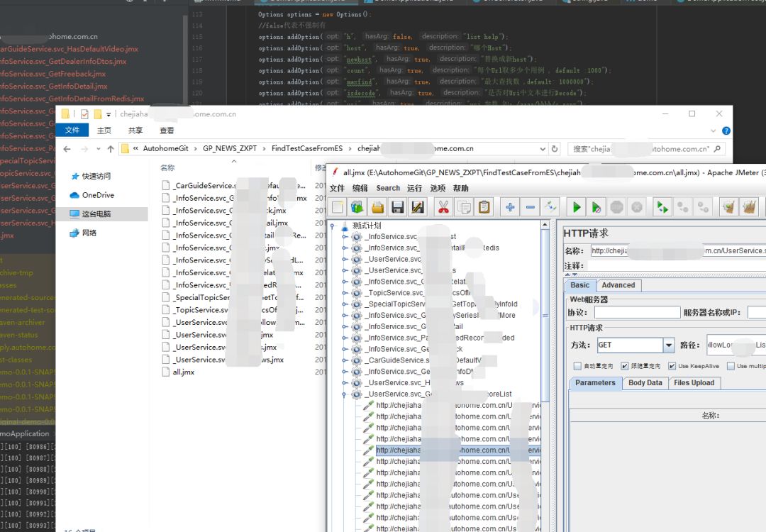The height and width of the screenshot is (532, 766).
Task: Click the Cut scissors icon in JMeter
Action: [443, 207]
